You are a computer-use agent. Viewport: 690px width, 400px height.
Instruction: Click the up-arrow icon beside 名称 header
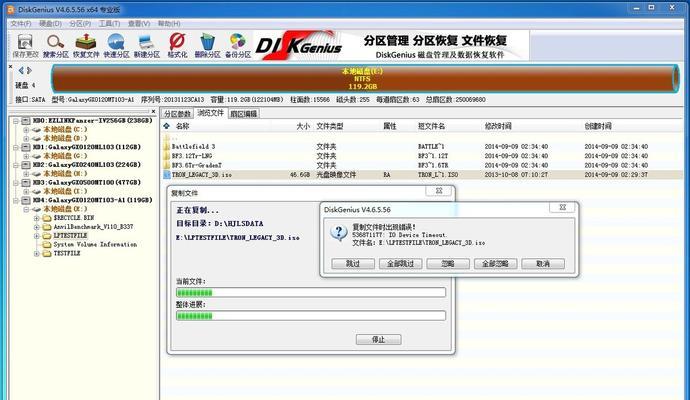click(x=167, y=126)
